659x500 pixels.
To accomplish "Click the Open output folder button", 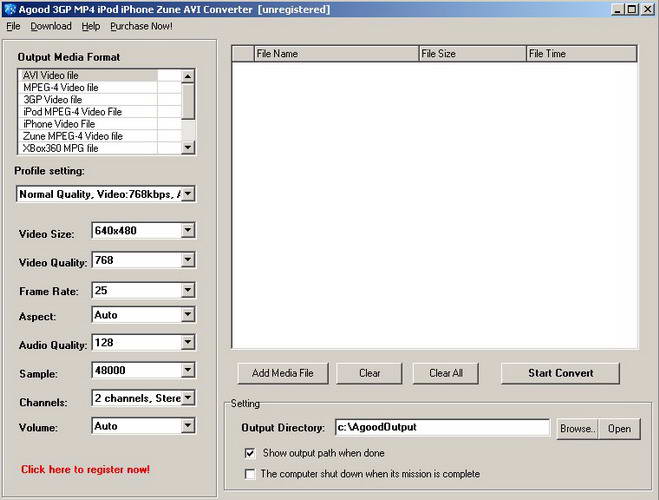I will pos(619,429).
